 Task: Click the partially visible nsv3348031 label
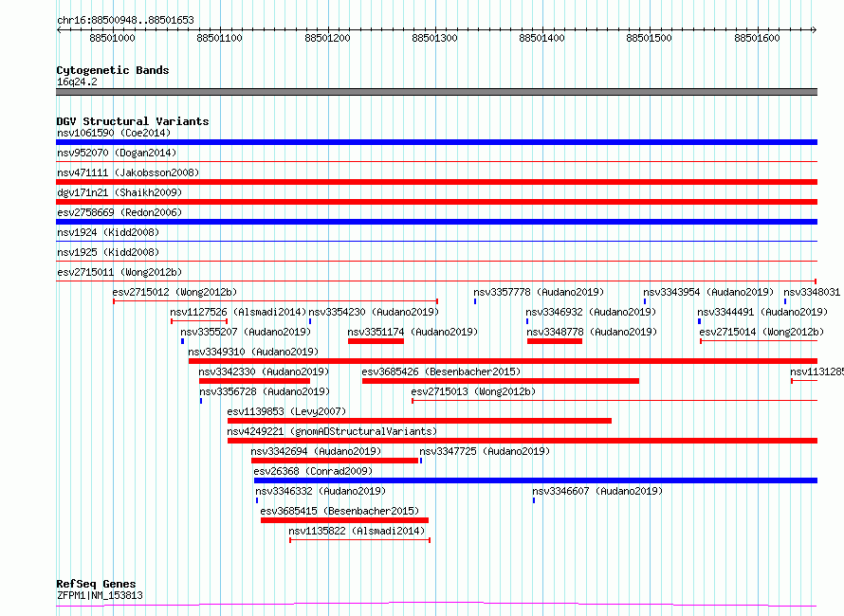pos(811,292)
